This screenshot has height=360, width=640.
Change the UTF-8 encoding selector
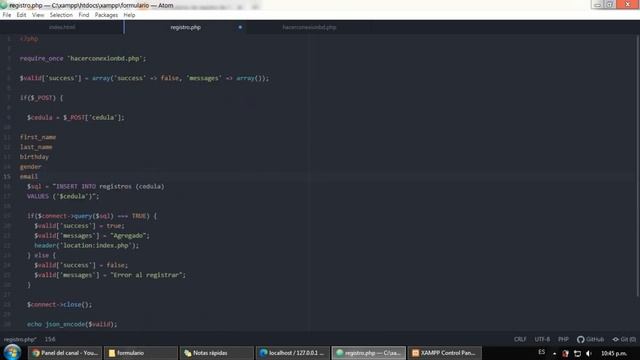542,339
